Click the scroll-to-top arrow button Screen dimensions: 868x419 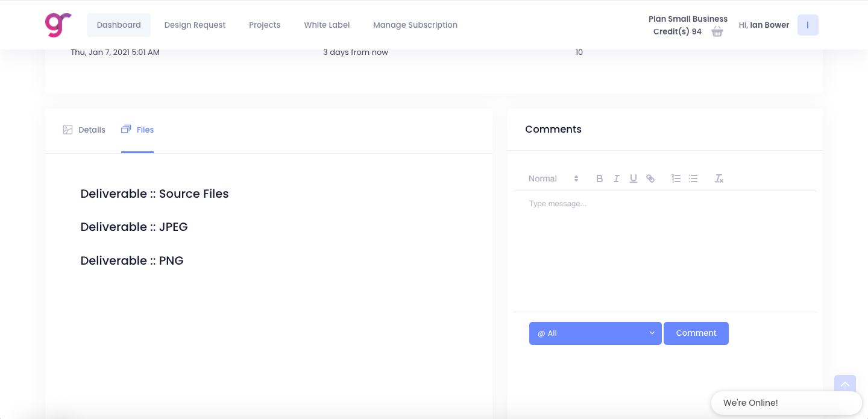845,385
